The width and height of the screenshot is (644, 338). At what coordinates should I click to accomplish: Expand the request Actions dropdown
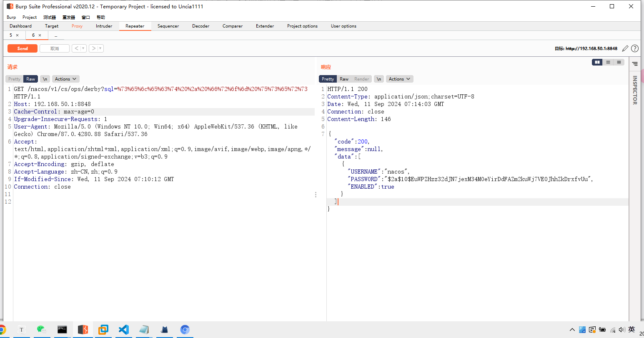click(65, 79)
